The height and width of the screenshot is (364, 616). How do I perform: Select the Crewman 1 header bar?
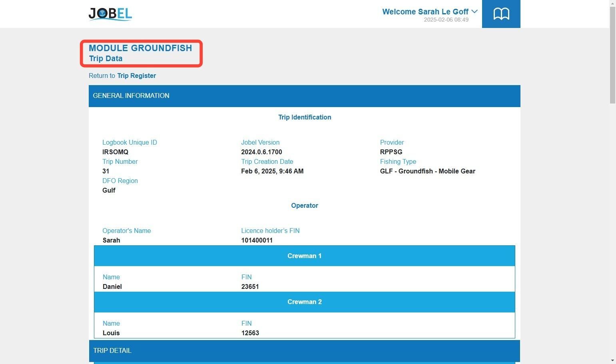tap(305, 256)
